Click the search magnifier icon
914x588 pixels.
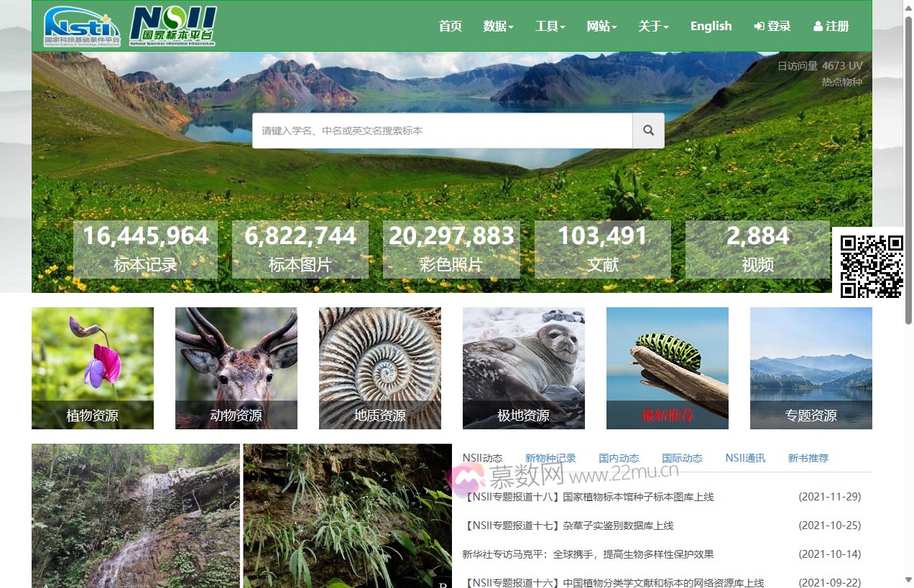click(647, 130)
